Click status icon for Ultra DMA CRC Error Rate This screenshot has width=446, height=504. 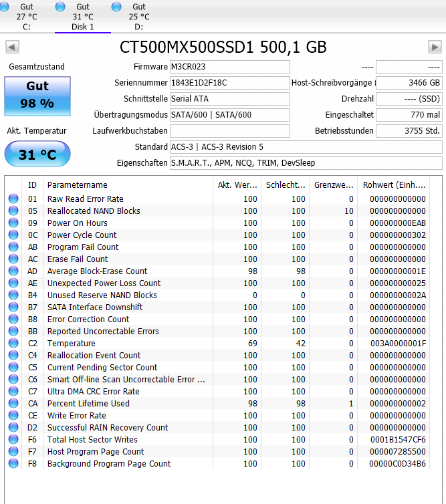[x=13, y=391]
